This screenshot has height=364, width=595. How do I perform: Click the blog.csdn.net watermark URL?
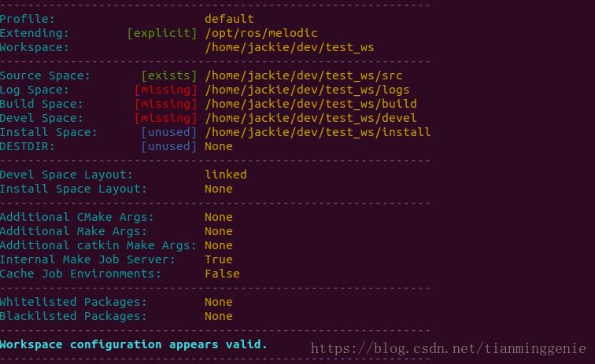tap(448, 347)
